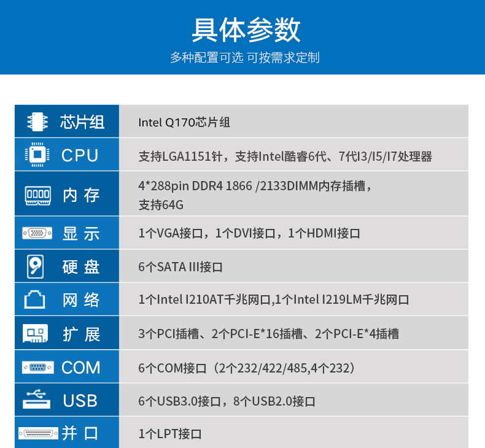The image size is (485, 448).
Task: Click the 1个LPT接口 text
Action: point(170,434)
